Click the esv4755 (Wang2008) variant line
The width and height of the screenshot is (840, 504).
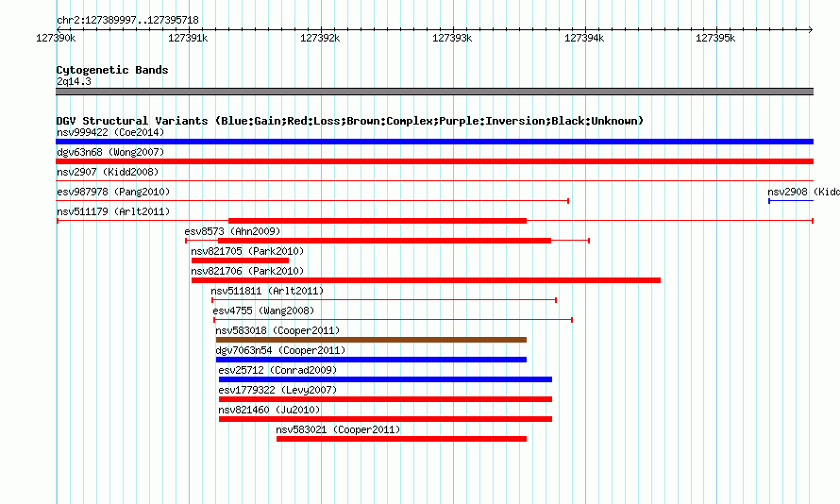(394, 320)
